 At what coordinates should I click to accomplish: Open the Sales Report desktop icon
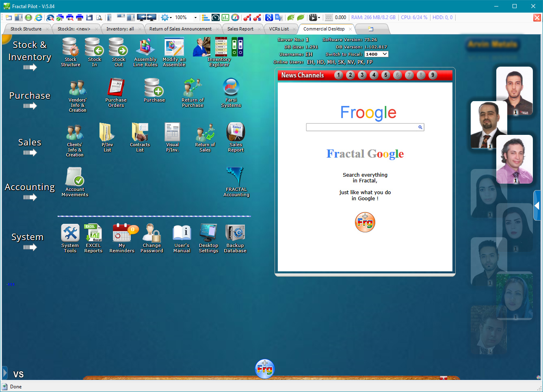236,138
